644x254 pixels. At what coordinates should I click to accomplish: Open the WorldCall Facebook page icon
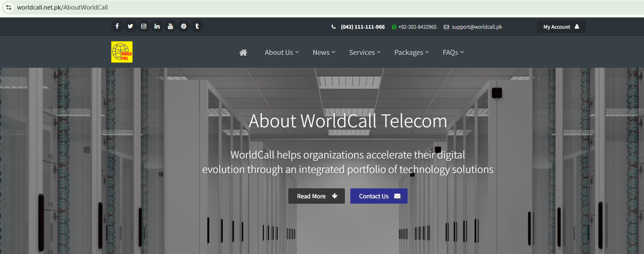click(x=117, y=27)
